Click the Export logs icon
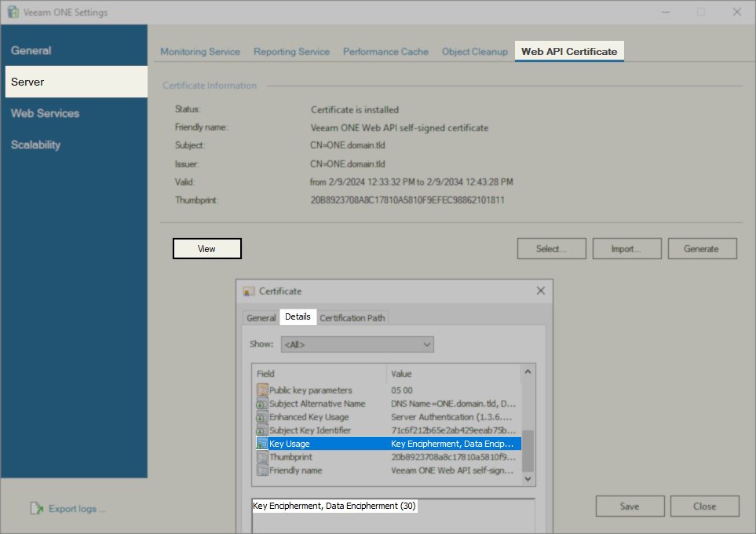Image resolution: width=756 pixels, height=534 pixels. (x=37, y=508)
